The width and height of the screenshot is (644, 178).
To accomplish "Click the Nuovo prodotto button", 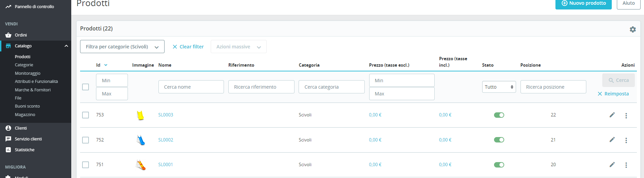I will coord(583,3).
